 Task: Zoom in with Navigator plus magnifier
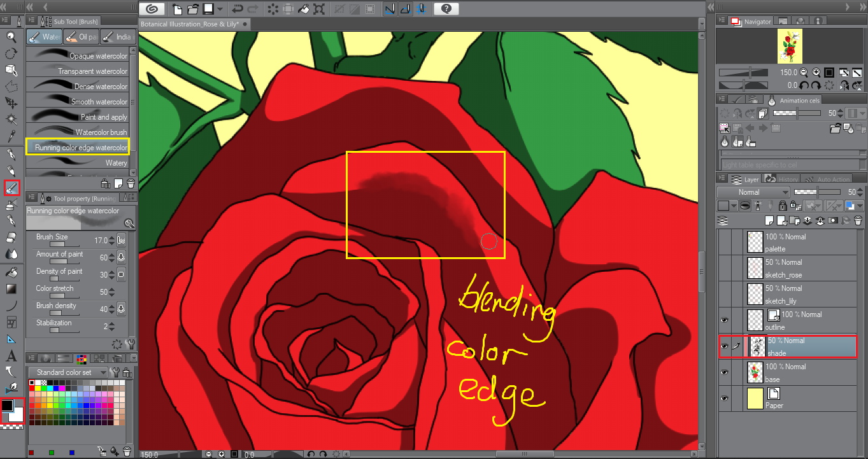tap(816, 73)
